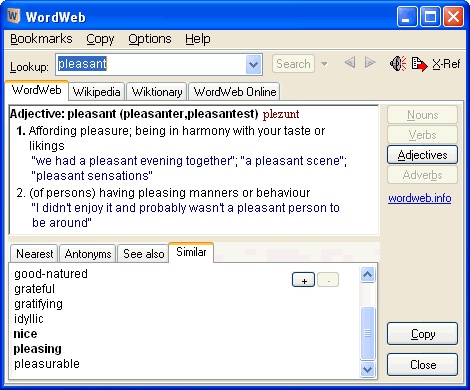Open the Options menu
The image size is (470, 390).
[x=150, y=39]
